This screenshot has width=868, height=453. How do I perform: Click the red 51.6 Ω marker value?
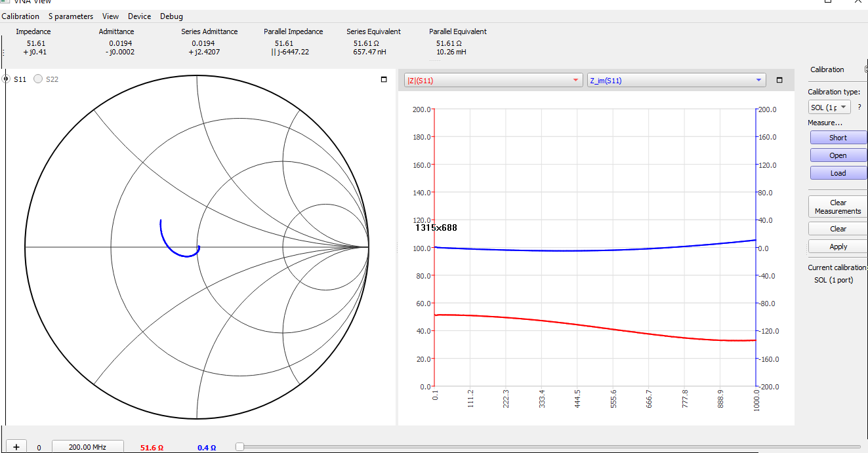152,448
